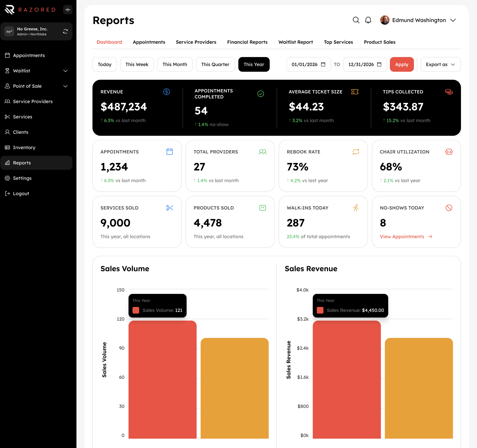477x448 pixels.
Task: Click the Average Ticket Size ticket icon
Action: tap(355, 92)
